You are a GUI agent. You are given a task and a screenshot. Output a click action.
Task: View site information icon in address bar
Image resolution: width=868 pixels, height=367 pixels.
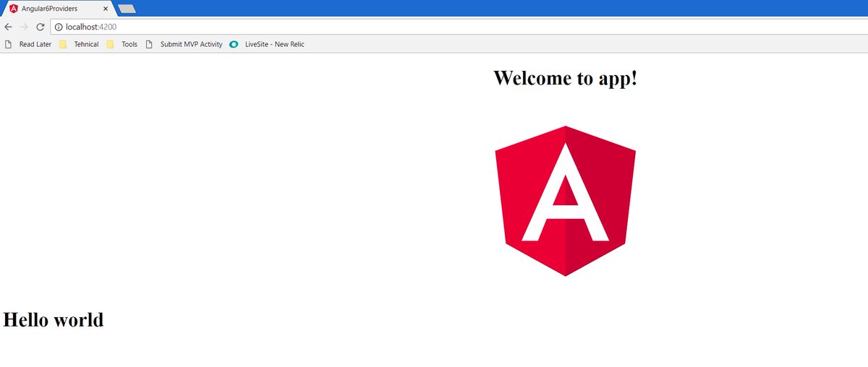[x=59, y=27]
